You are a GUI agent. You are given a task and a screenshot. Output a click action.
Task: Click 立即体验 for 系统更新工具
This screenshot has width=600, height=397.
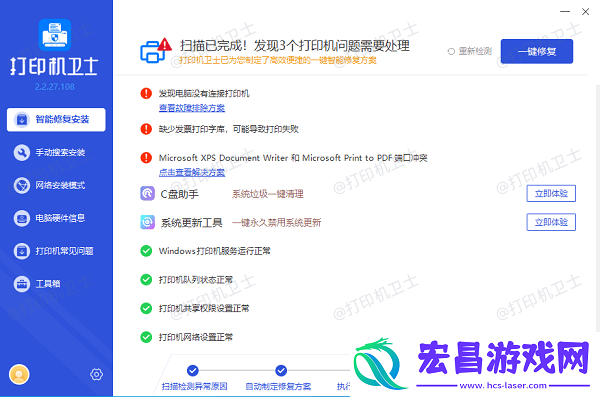(x=551, y=222)
